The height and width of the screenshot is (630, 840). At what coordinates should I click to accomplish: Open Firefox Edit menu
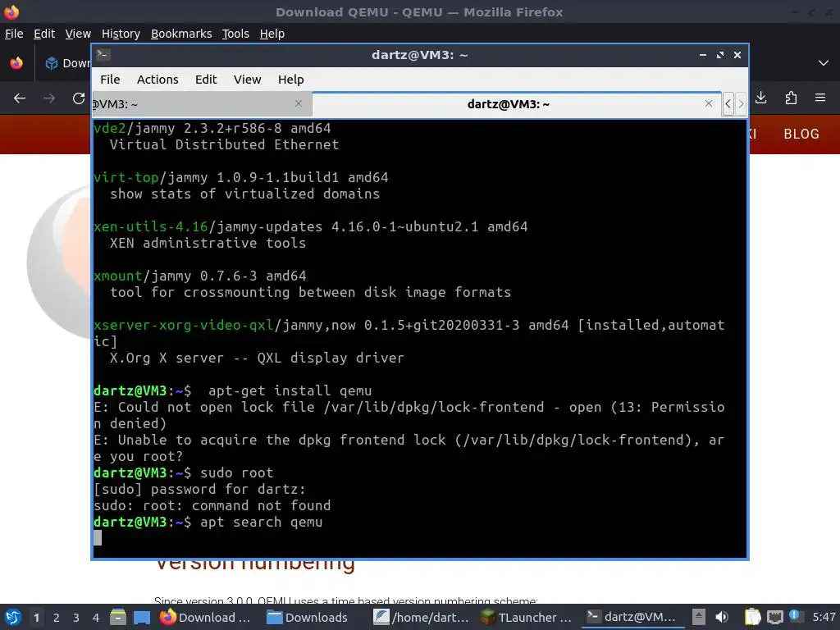[x=44, y=34]
